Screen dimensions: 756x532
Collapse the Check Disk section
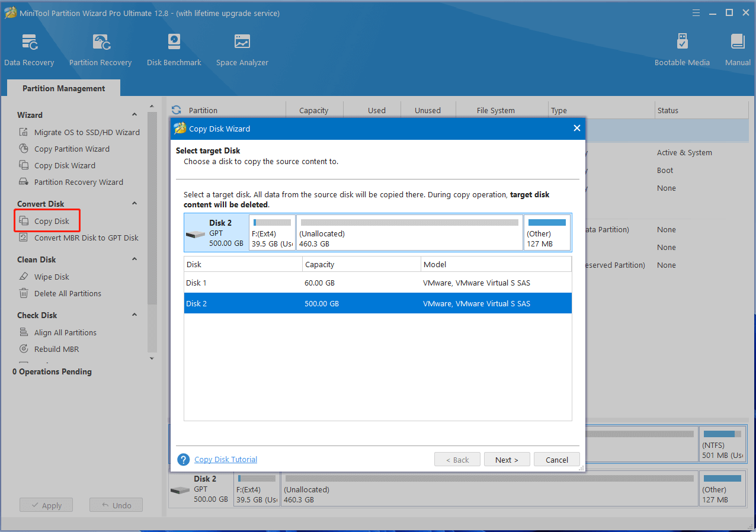(134, 315)
